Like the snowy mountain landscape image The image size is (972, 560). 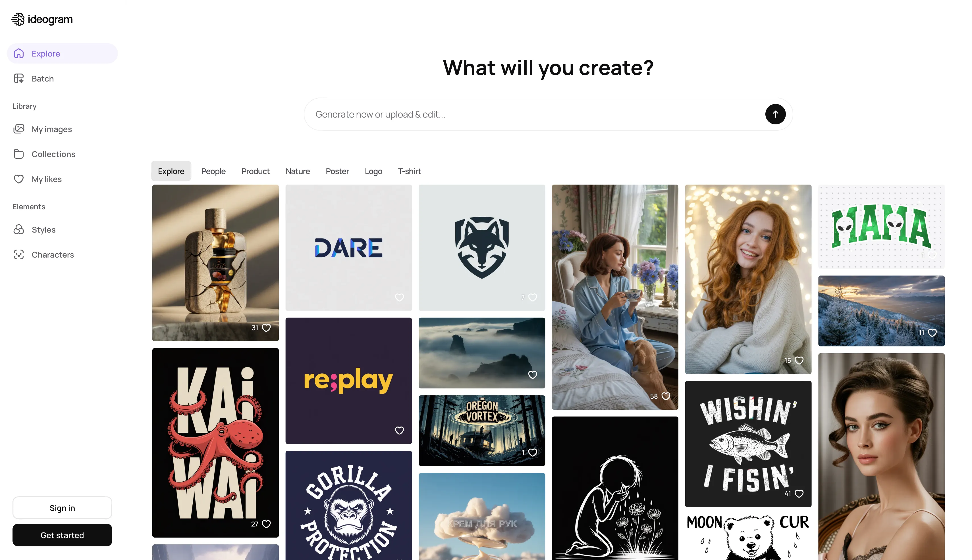pyautogui.click(x=932, y=333)
